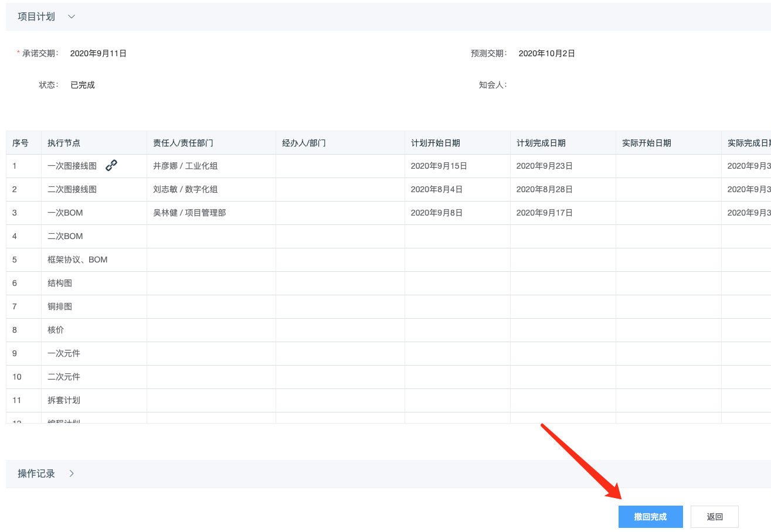Click the 框架协议、BOM row
Image resolution: width=771 pixels, height=532 pixels.
(x=77, y=260)
